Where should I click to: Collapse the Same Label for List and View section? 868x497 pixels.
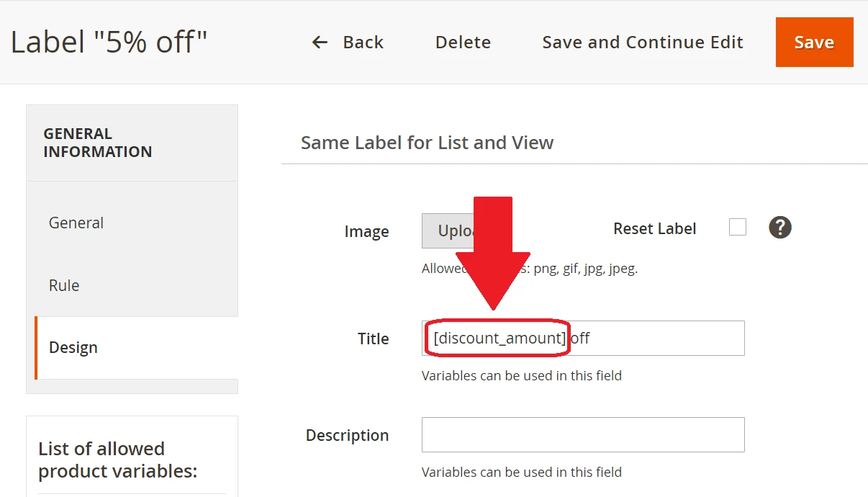coord(427,143)
